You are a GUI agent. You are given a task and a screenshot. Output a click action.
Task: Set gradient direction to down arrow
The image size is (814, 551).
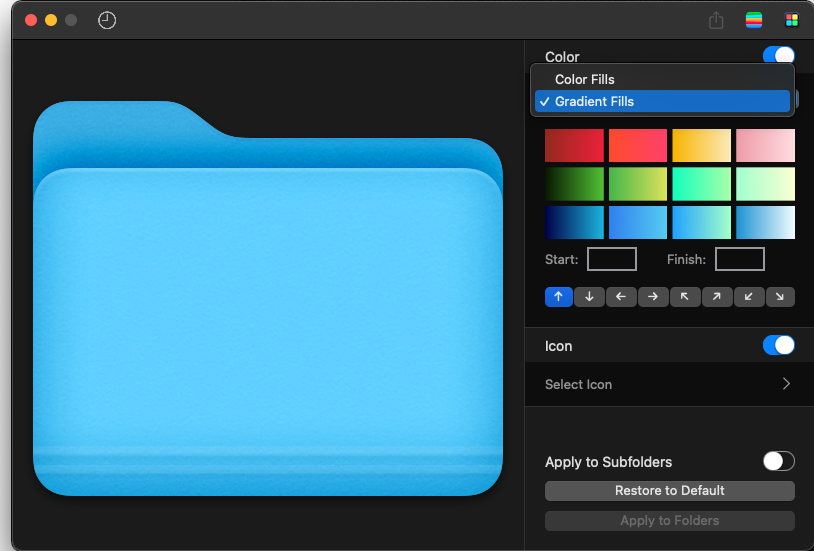coord(589,296)
